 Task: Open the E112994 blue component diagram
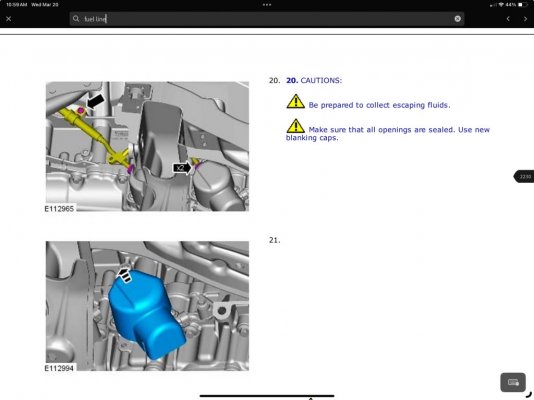point(147,306)
